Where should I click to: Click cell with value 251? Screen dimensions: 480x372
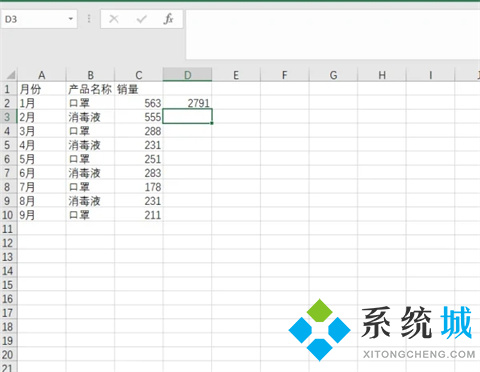(x=139, y=159)
